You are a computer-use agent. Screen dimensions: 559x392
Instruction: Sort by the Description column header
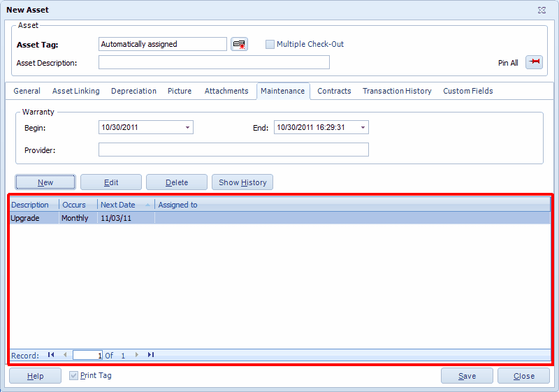(x=34, y=205)
